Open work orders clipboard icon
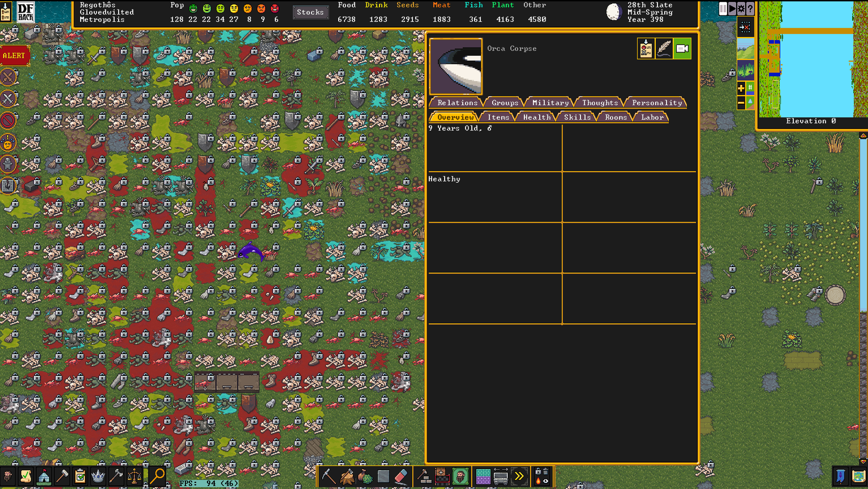 (x=80, y=476)
